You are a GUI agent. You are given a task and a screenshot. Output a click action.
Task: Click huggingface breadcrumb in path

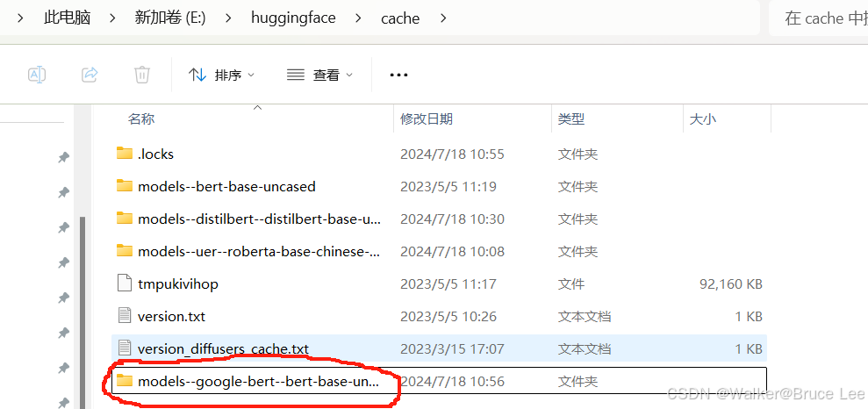[293, 18]
